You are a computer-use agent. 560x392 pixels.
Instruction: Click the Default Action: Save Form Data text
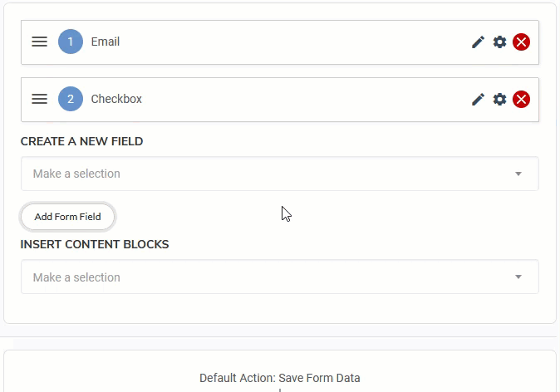point(280,378)
